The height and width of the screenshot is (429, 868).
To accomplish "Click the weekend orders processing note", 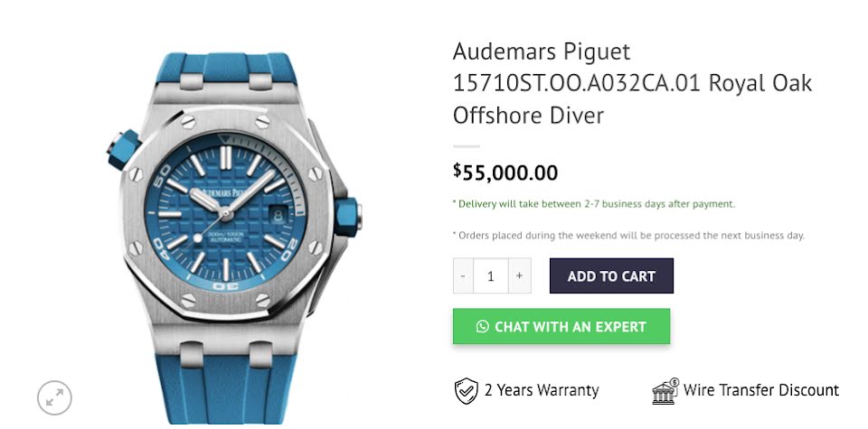I will click(x=629, y=235).
